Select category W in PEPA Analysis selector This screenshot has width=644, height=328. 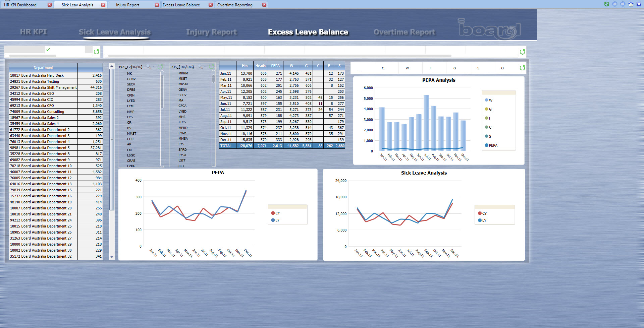coord(407,68)
